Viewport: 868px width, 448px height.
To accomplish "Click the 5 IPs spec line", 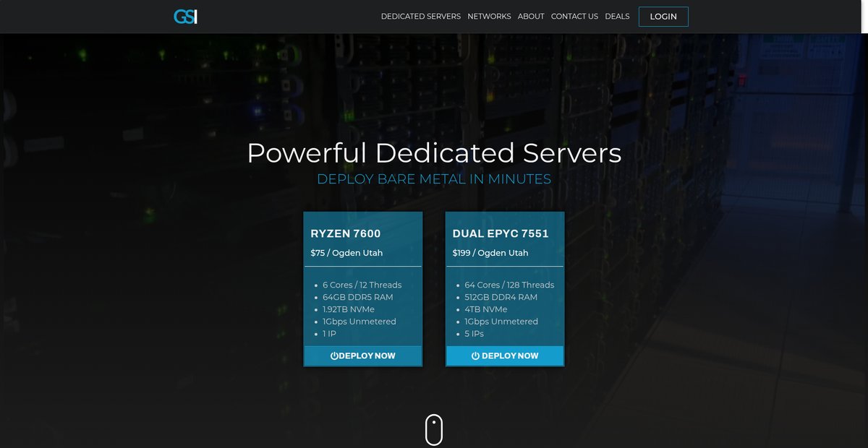I will click(474, 334).
